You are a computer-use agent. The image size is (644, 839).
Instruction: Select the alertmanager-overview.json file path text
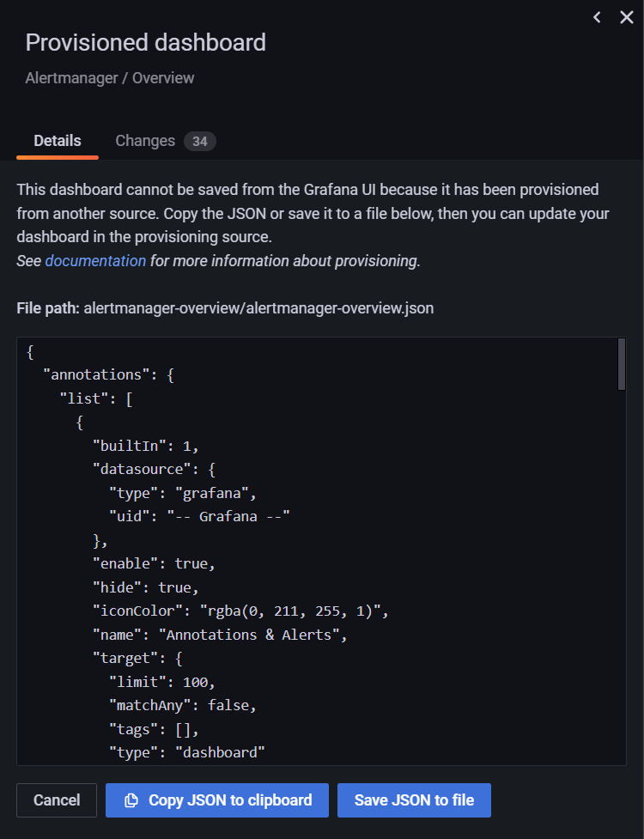pos(258,308)
